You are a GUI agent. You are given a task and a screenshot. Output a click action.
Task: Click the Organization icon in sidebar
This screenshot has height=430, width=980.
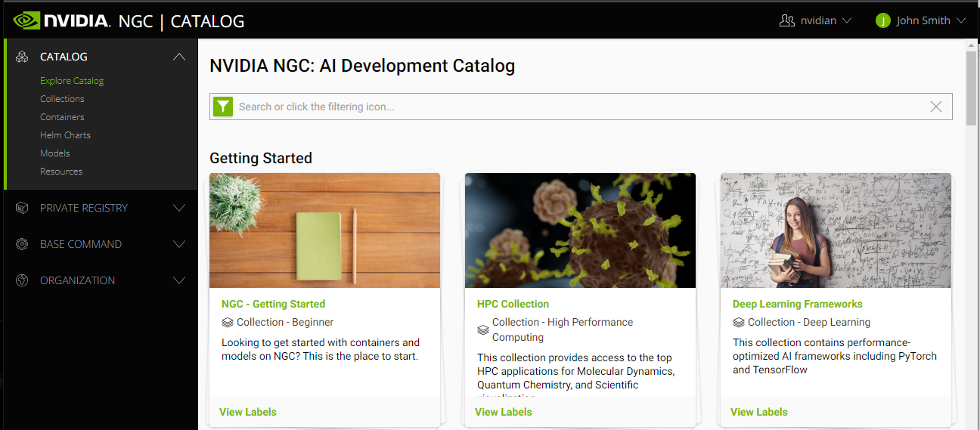22,280
